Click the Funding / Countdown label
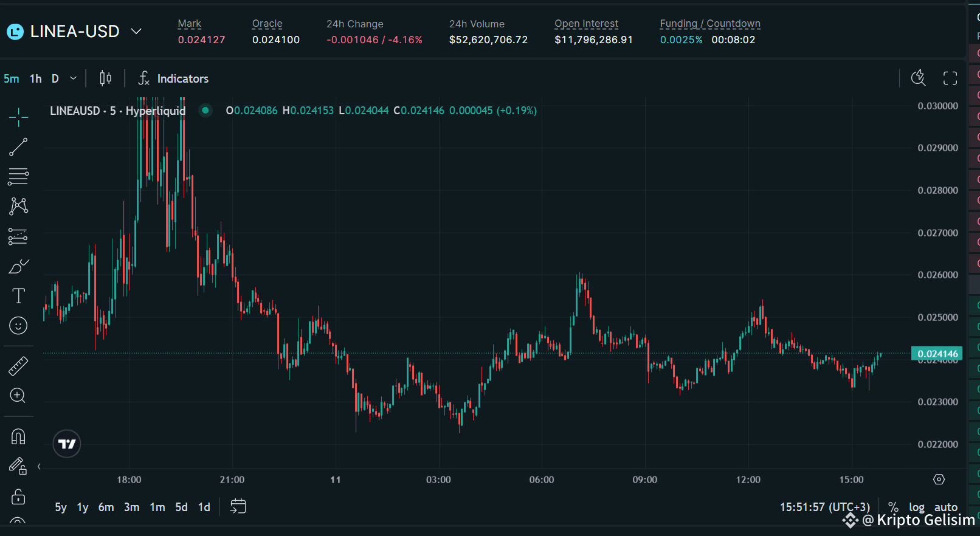The height and width of the screenshot is (536, 980). (710, 24)
